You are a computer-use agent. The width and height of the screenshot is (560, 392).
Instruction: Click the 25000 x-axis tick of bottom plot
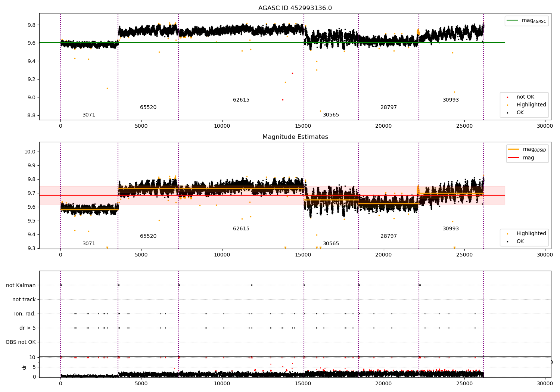pos(464,383)
